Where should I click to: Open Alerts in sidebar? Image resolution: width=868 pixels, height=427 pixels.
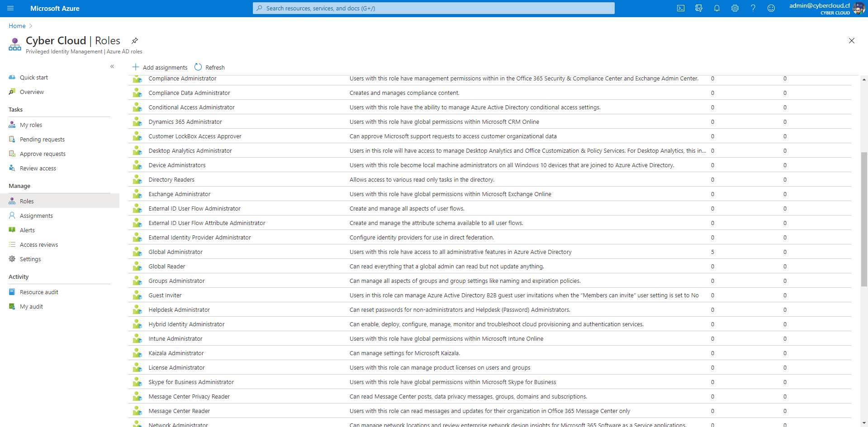(27, 230)
